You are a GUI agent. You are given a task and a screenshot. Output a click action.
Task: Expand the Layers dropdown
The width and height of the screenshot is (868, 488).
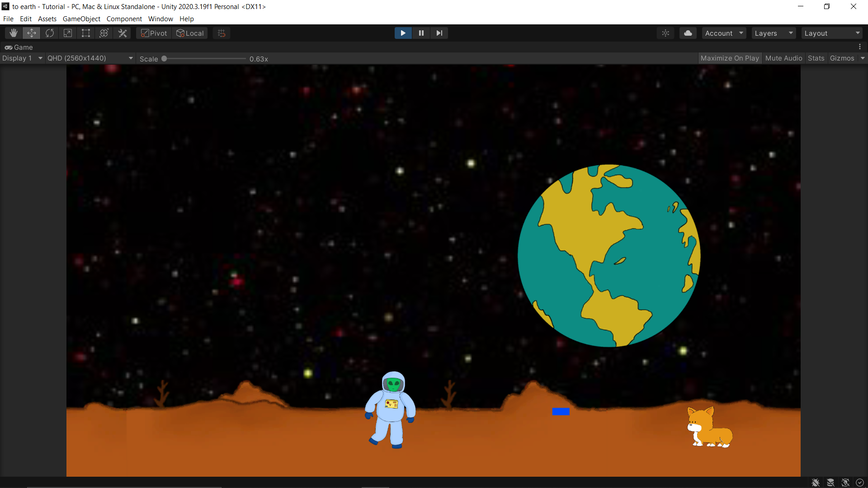tap(774, 33)
